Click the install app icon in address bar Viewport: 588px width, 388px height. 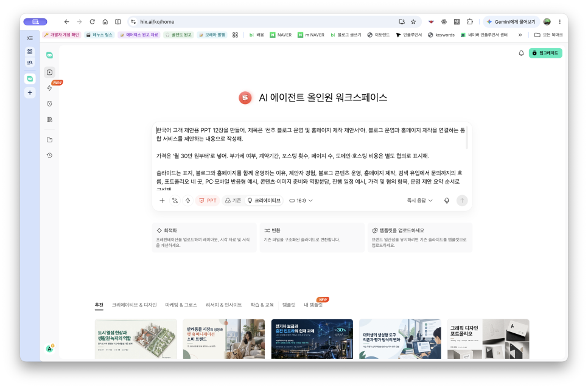point(402,22)
